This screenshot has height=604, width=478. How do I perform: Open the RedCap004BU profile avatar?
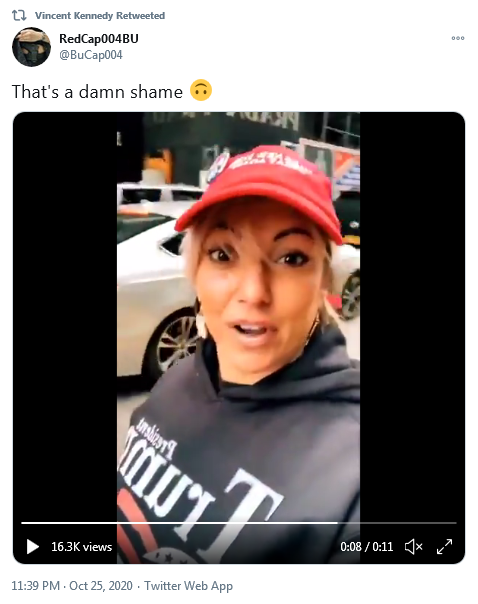[32, 47]
